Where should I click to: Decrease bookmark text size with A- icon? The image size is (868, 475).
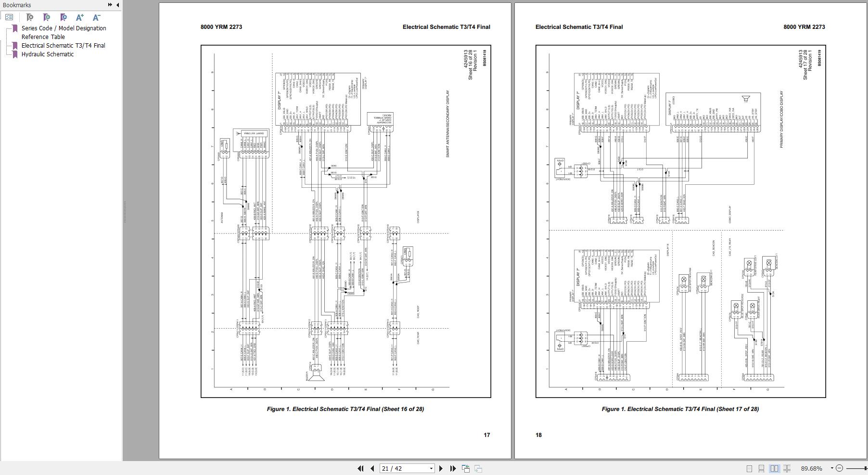point(96,17)
